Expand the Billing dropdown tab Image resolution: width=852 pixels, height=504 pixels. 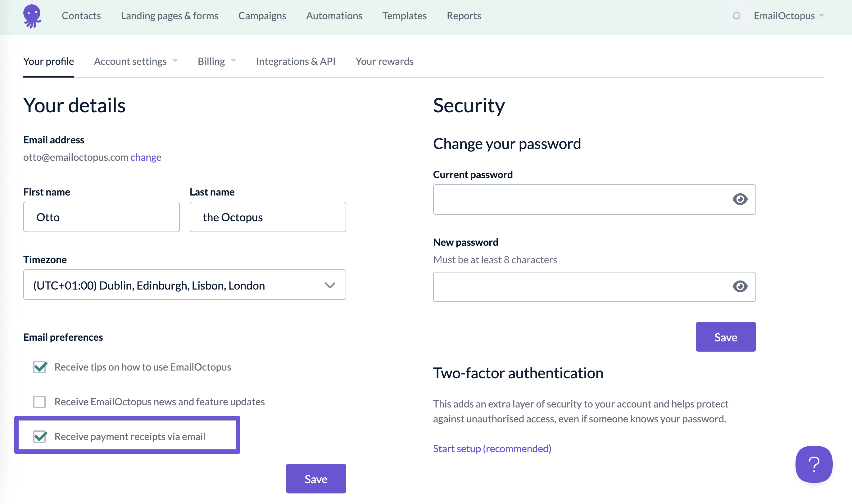tap(217, 61)
